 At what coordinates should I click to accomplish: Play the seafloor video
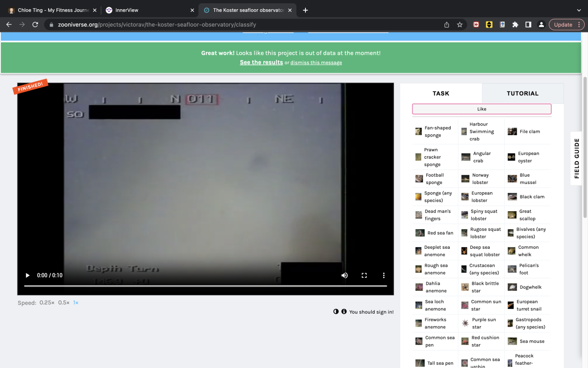click(x=28, y=275)
